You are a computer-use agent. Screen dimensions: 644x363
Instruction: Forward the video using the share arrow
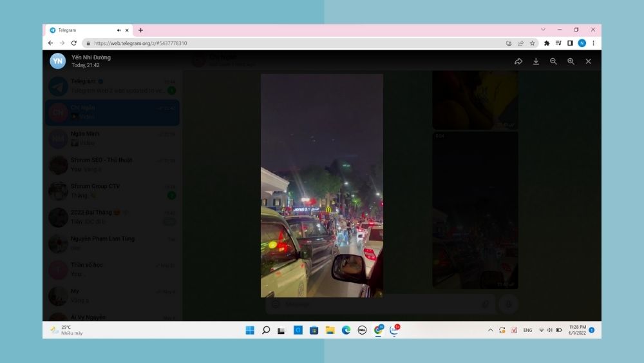518,61
